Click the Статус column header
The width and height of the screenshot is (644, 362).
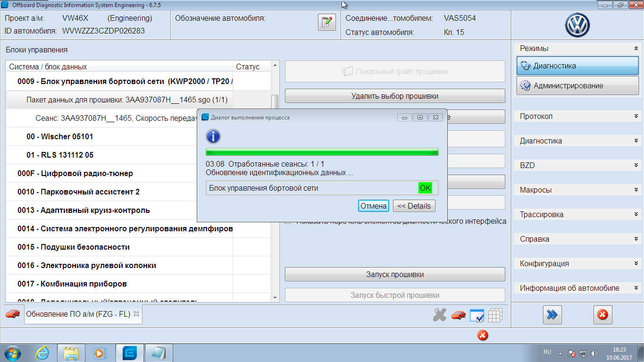[252, 67]
